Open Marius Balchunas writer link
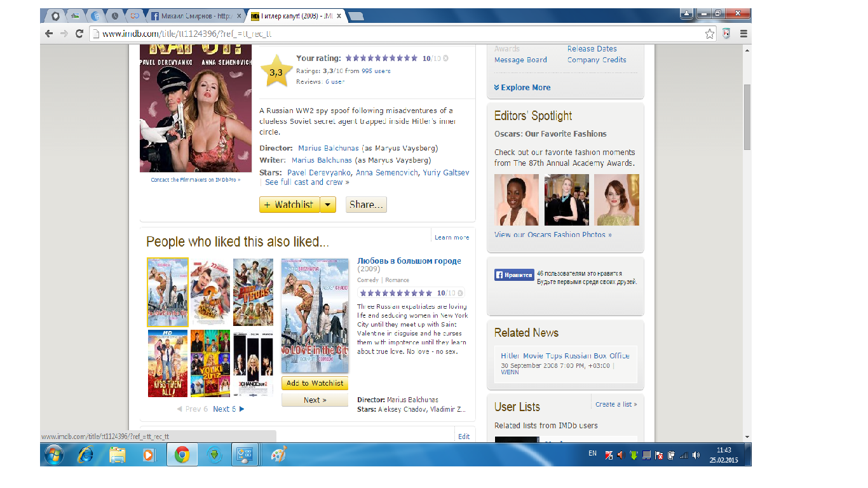 pyautogui.click(x=322, y=160)
